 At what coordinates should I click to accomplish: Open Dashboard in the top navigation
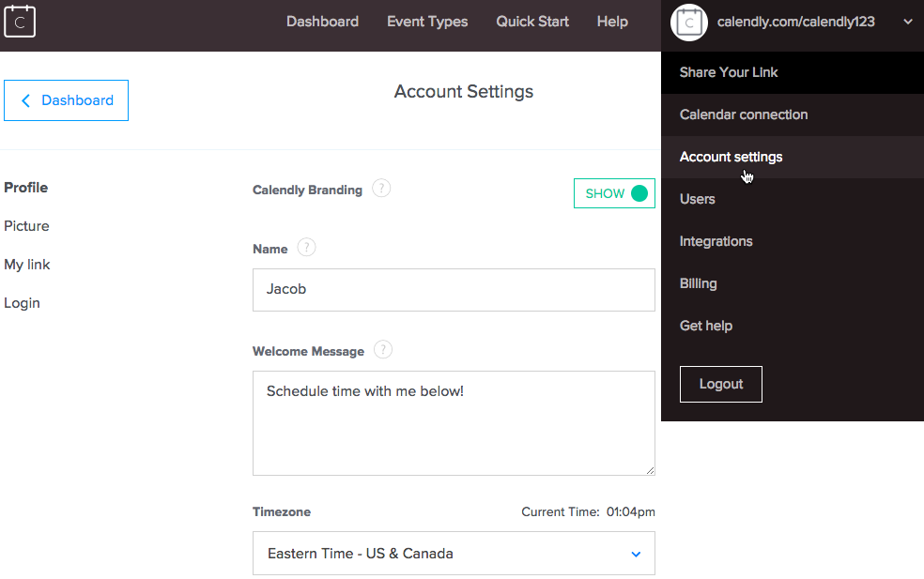(322, 22)
